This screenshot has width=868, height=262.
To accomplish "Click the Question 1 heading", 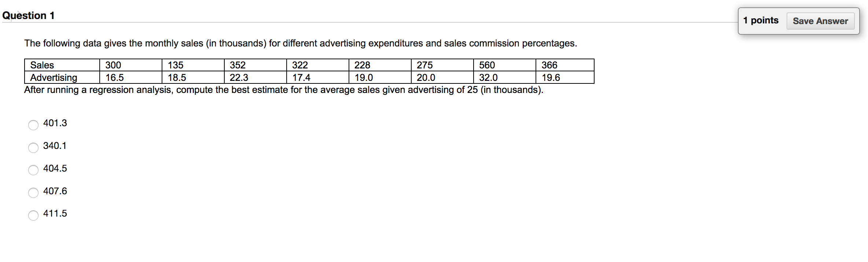I will (28, 15).
